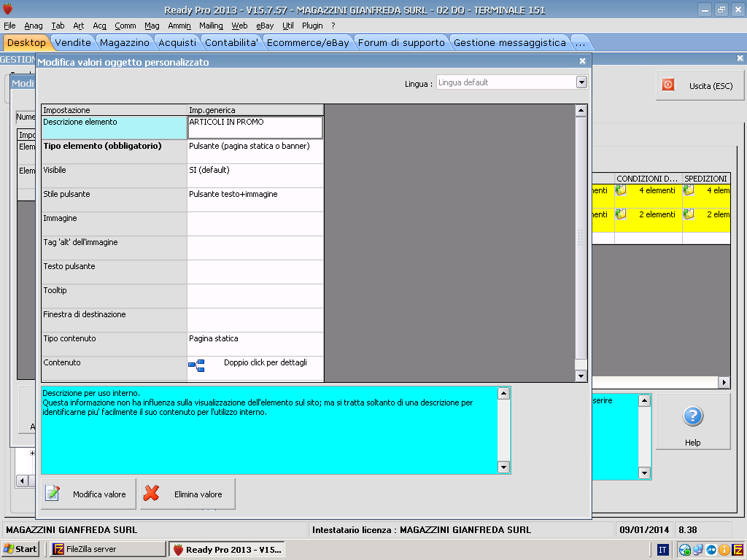Select the 'SI (default)' value cell
Screen dimensions: 747x560
pos(255,176)
